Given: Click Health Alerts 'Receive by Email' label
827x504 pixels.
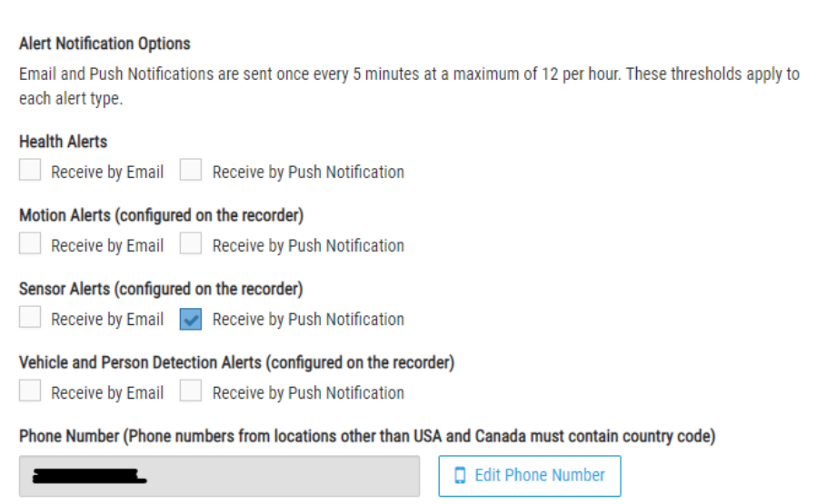Looking at the screenshot, I should coord(107,173).
